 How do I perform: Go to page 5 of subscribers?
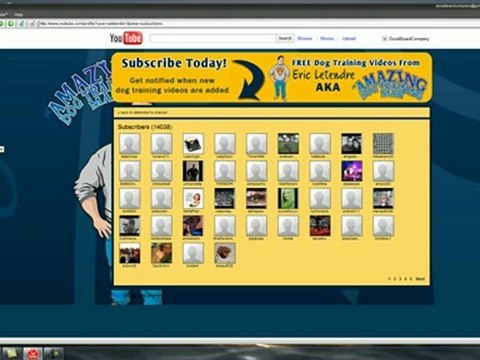coord(411,279)
